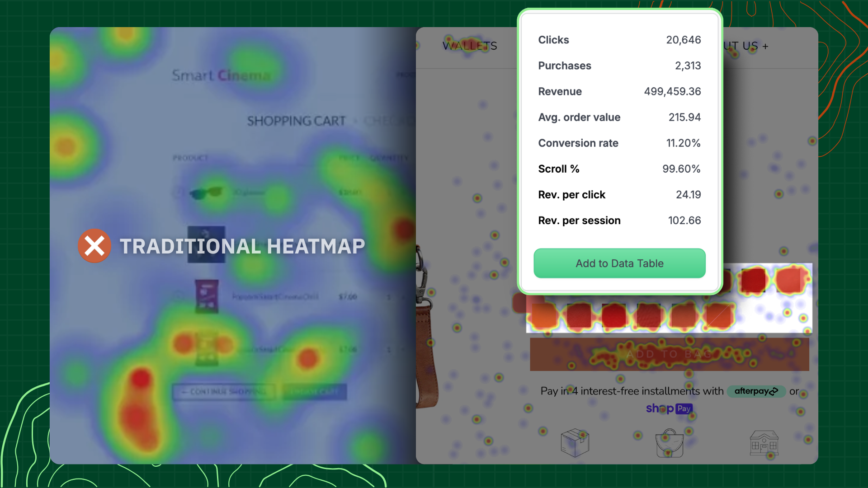The image size is (868, 488).
Task: Click the CHECKOUT step in the cart breadcrumb
Action: tap(389, 121)
